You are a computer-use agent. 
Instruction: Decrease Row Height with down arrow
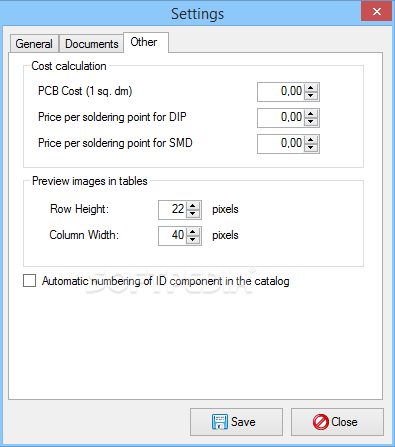(193, 214)
